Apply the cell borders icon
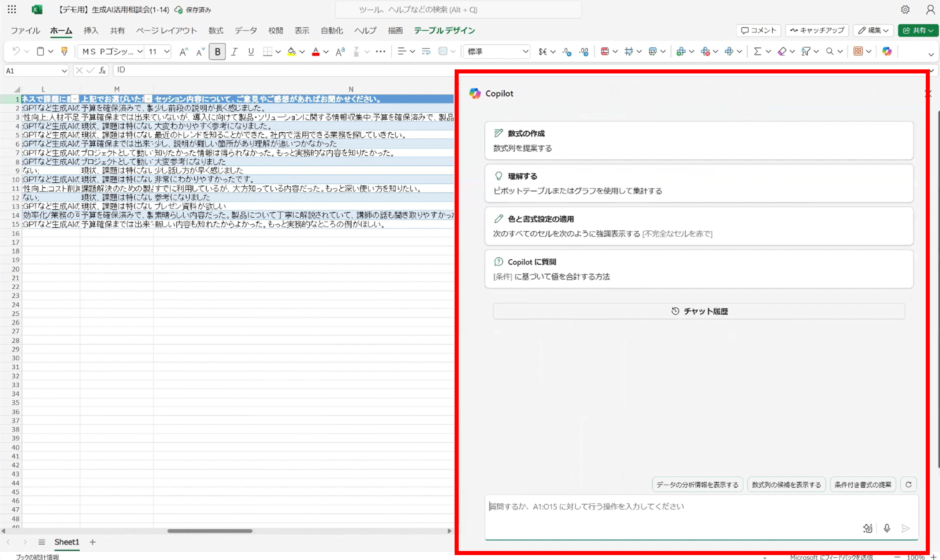 (x=267, y=52)
